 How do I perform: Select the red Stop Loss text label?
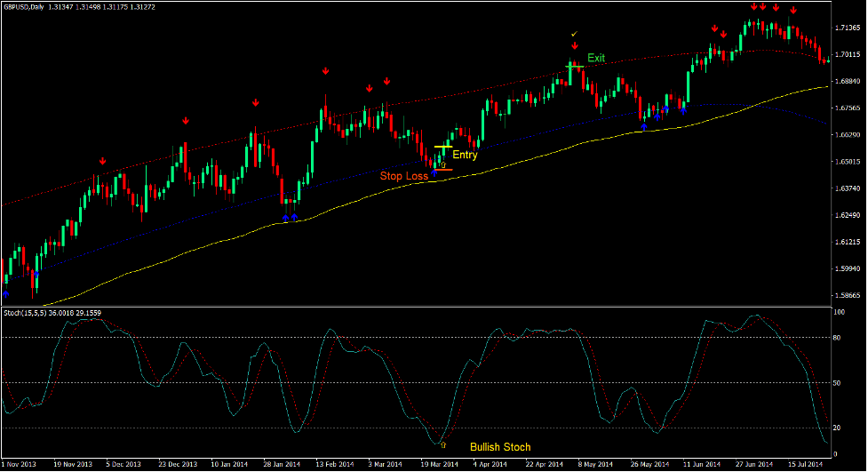(x=404, y=176)
